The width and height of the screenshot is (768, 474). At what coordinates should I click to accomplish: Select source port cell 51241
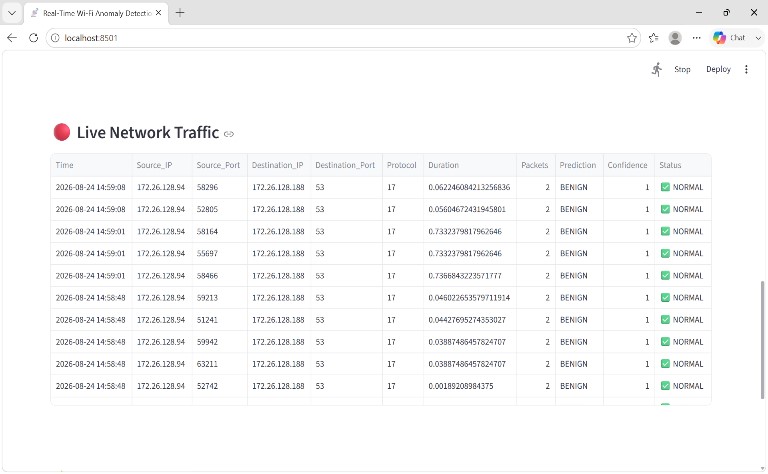coord(219,320)
